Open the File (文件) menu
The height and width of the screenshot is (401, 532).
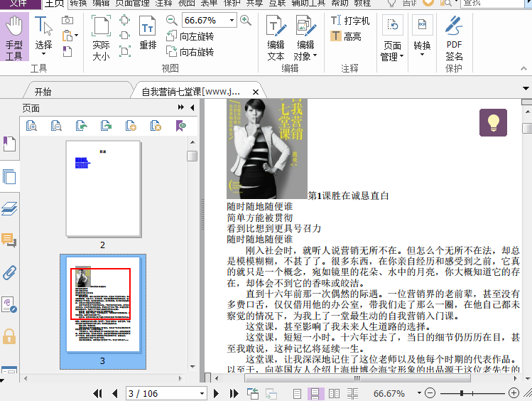pos(19,4)
